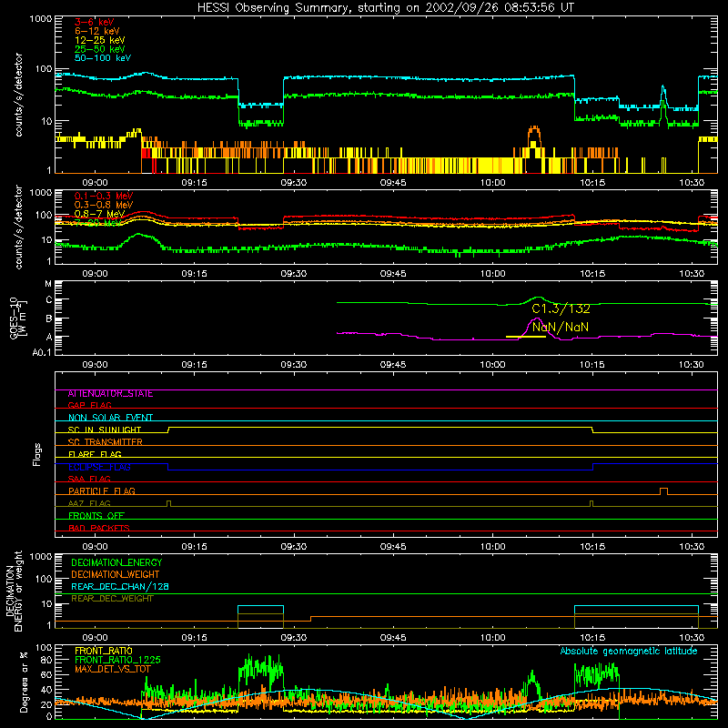Click the HESSI Observing Summary title text

(385, 8)
